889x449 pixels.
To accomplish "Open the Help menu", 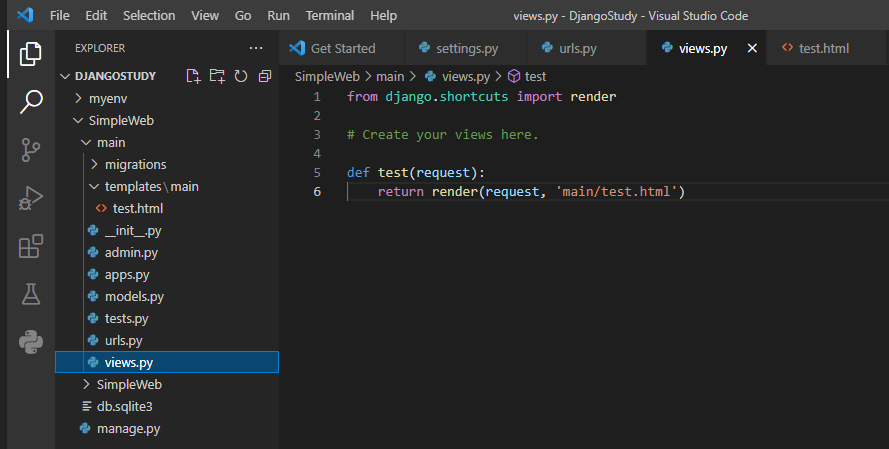I will point(383,15).
